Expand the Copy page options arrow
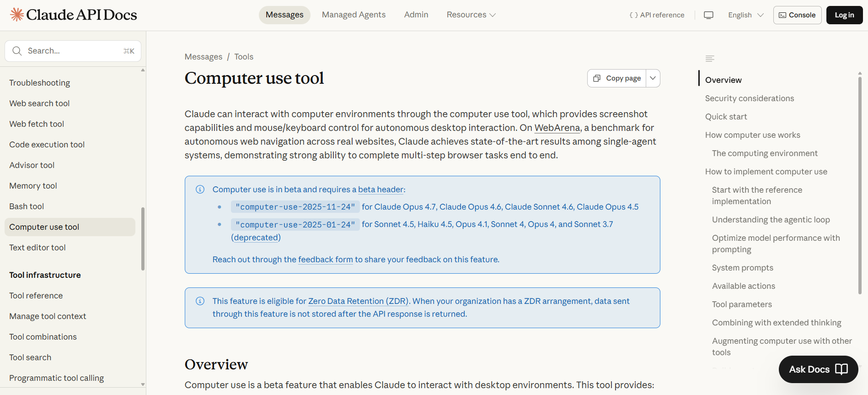This screenshot has height=395, width=868. coord(653,78)
